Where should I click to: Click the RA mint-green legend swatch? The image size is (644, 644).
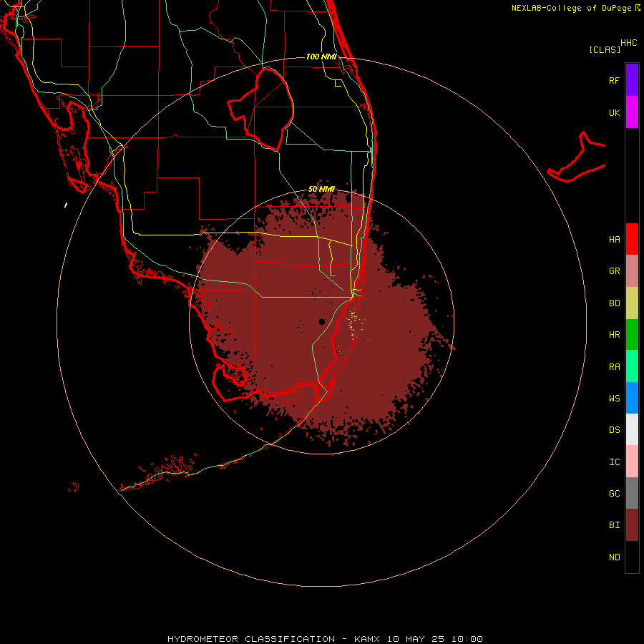click(632, 366)
